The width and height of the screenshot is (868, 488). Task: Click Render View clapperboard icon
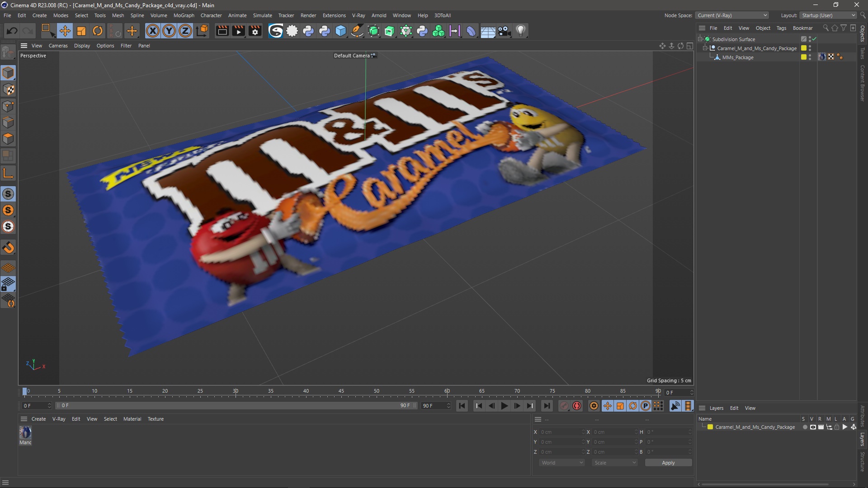pos(222,31)
